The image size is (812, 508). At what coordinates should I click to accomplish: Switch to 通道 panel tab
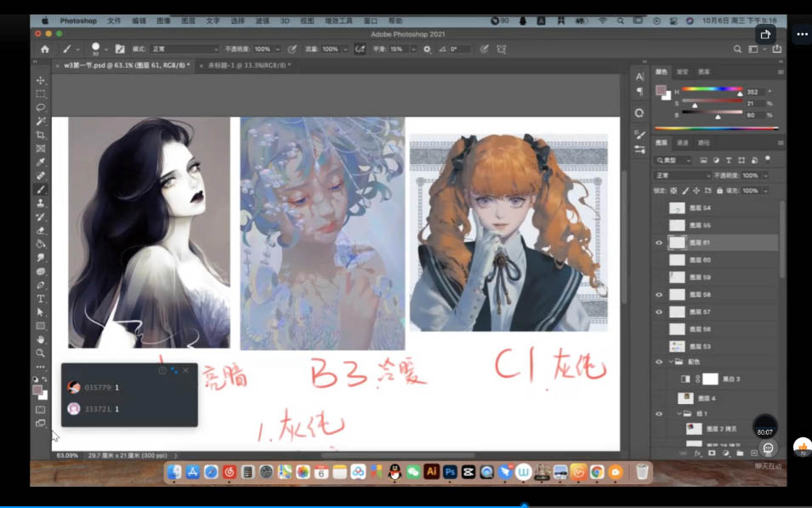click(x=683, y=143)
